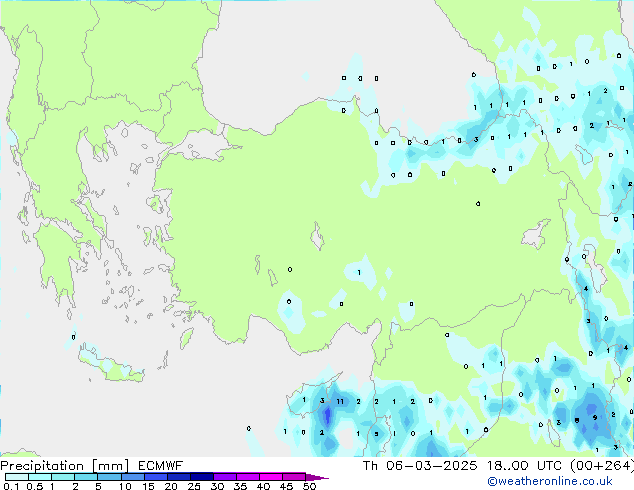Image resolution: width=634 pixels, height=490 pixels.
Task: Pick the 20–25 mm dark blue swatch
Action: click(178, 477)
